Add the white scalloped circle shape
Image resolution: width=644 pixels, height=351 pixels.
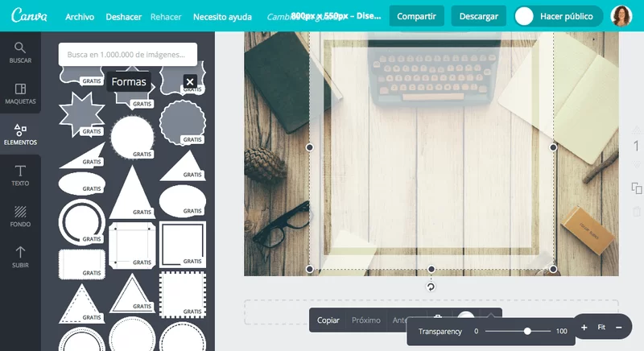(132, 138)
